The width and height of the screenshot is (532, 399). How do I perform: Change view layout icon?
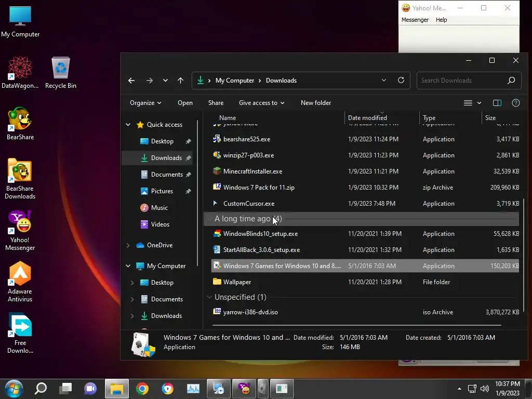point(468,103)
